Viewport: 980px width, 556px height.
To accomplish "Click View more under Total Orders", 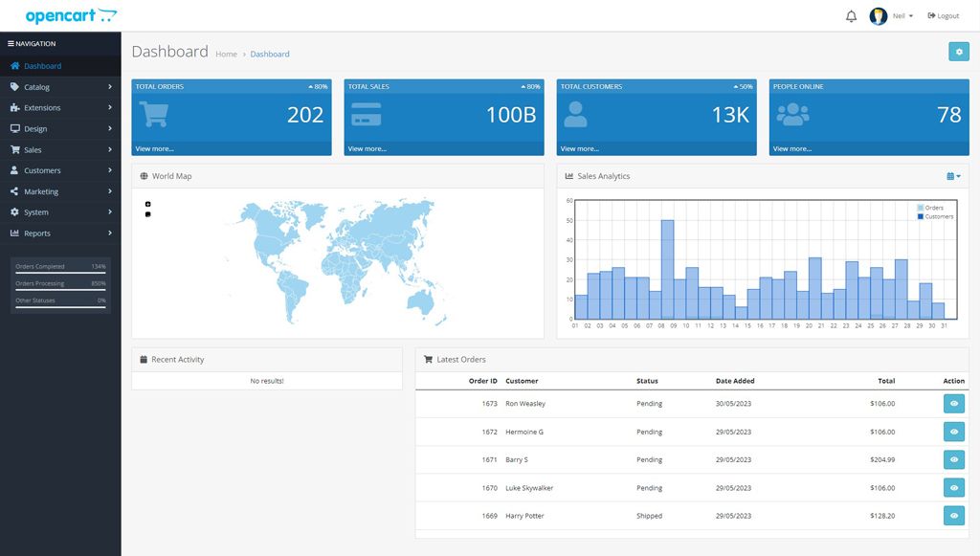I will (x=155, y=149).
